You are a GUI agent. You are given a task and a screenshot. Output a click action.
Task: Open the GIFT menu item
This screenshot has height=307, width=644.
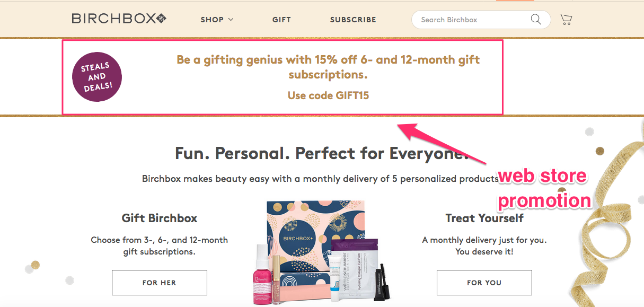click(281, 20)
